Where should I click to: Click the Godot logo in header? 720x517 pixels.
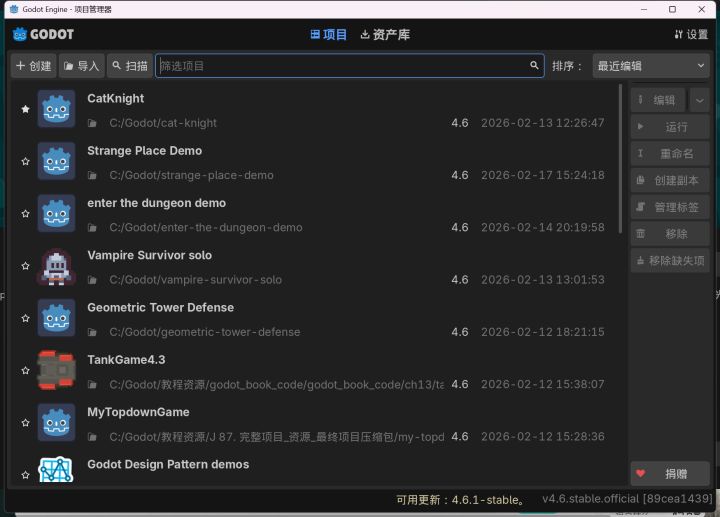tap(43, 34)
